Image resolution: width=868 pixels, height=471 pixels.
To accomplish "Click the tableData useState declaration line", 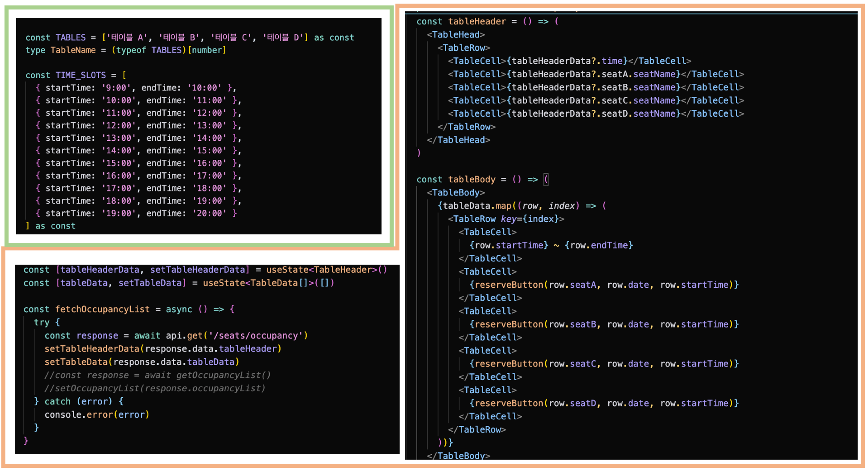I will point(179,283).
